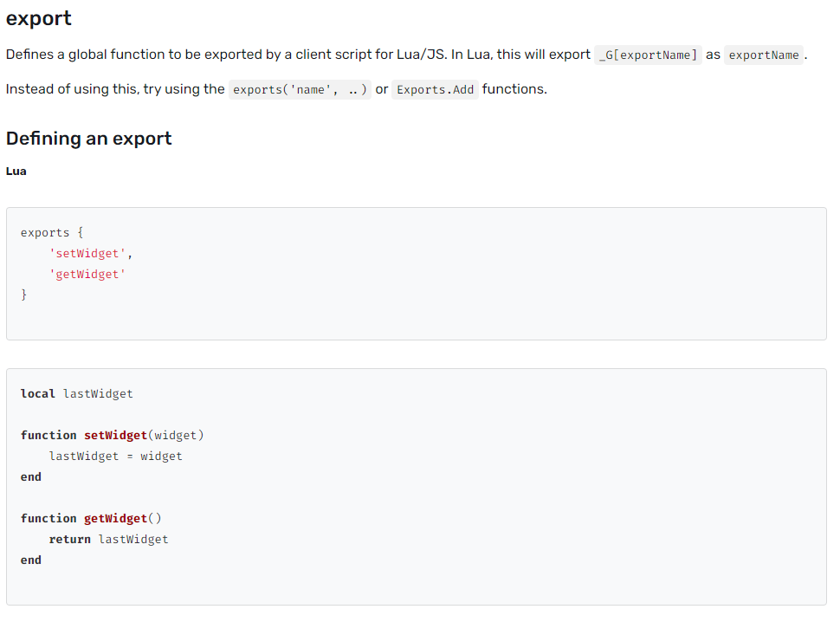Screen dimensions: 840x622
Task: Click the final "end" keyword
Action: pyautogui.click(x=31, y=560)
